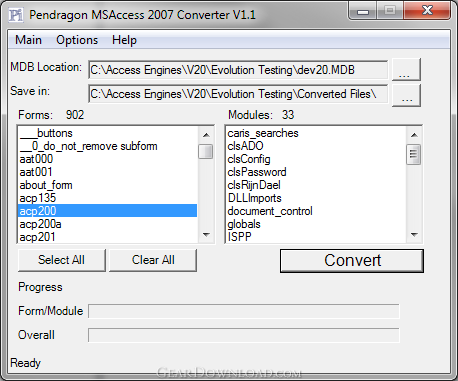
Task: Click Forms list scroll down arrow
Action: pos(206,235)
